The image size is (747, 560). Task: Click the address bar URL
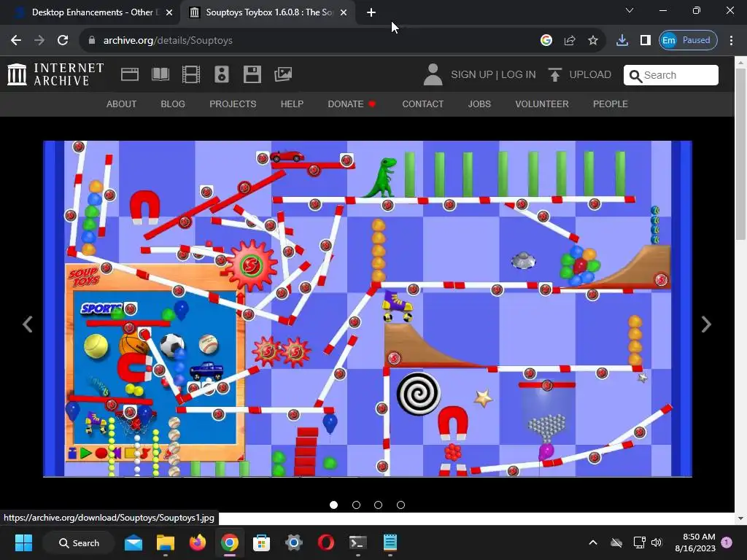169,40
